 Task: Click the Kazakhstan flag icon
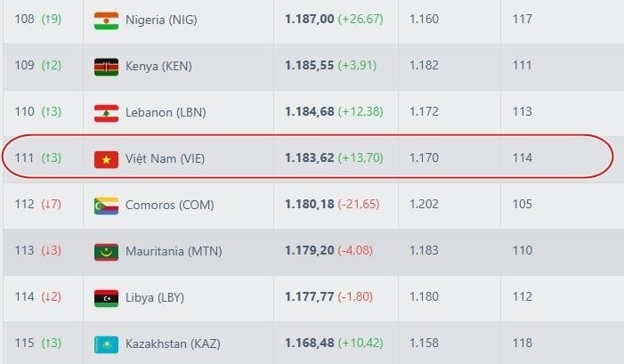[x=106, y=344]
